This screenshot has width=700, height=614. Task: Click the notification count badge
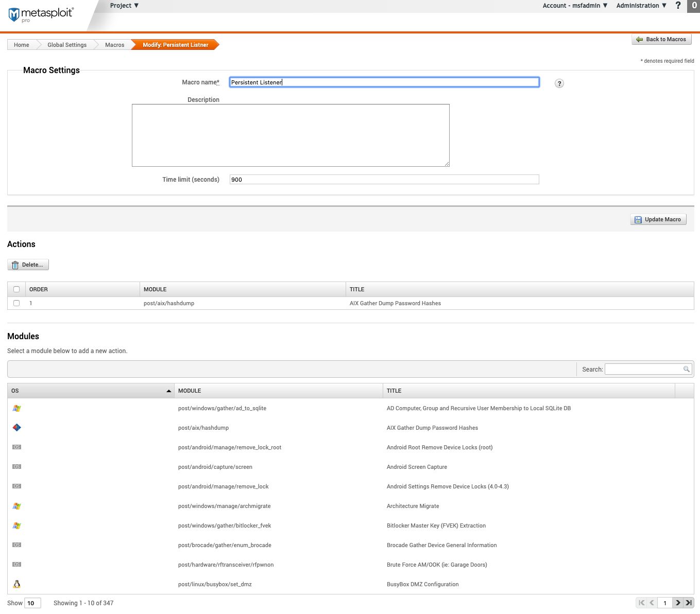pyautogui.click(x=694, y=6)
